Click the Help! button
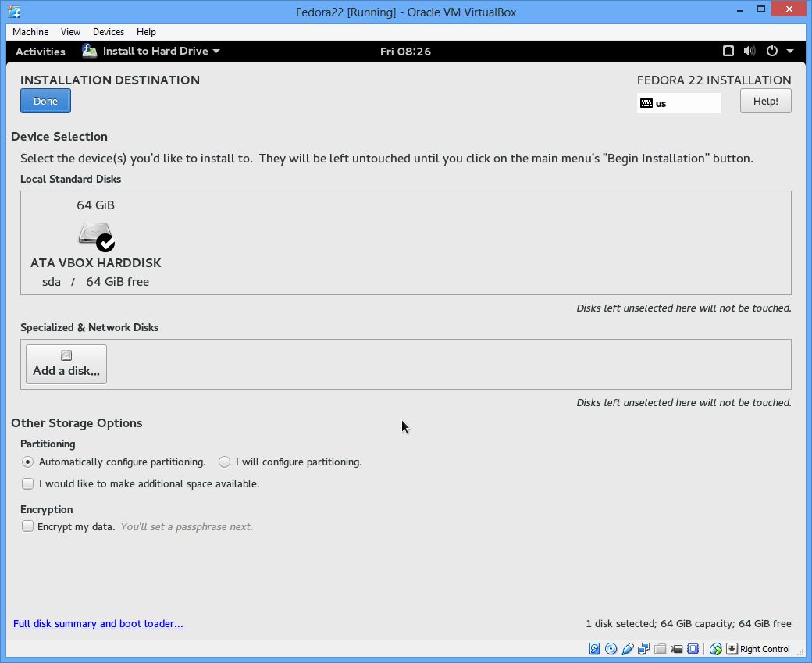812x663 pixels. (765, 101)
